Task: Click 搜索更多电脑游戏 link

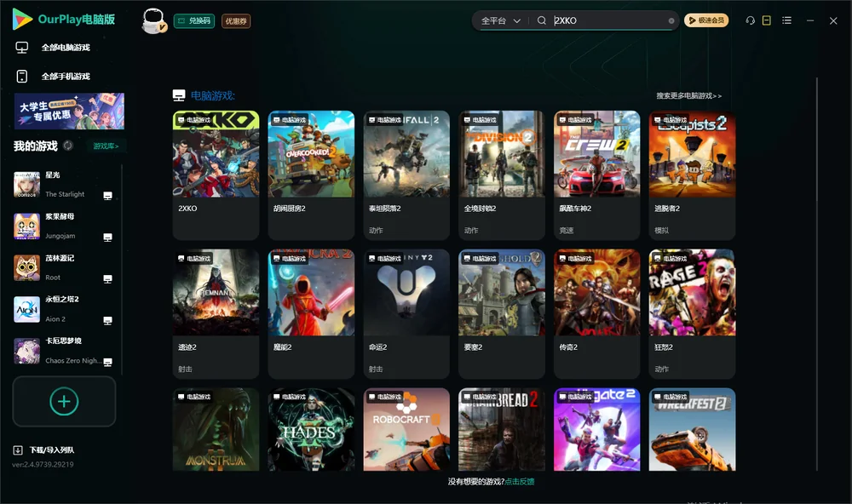Action: [x=688, y=96]
